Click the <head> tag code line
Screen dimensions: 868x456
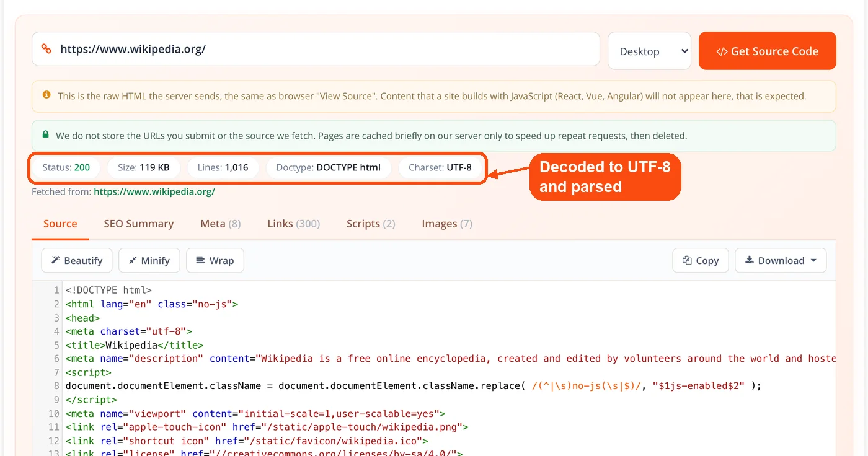[x=82, y=317]
